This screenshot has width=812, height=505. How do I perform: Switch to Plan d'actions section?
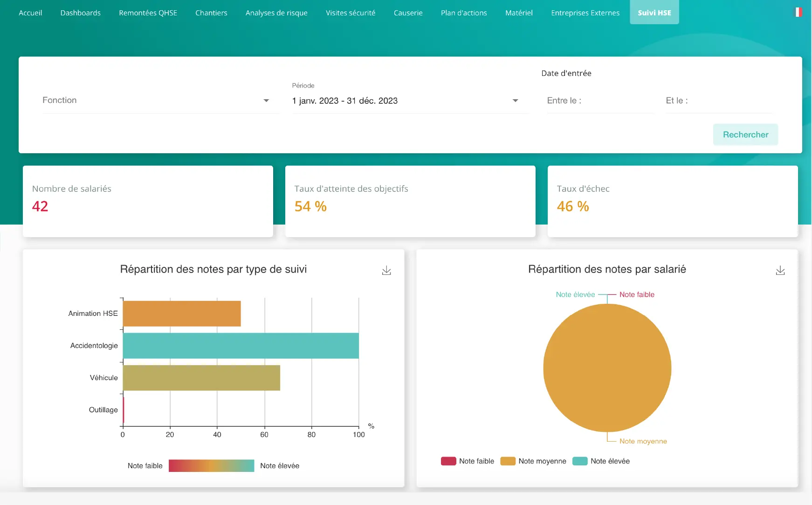click(x=464, y=13)
